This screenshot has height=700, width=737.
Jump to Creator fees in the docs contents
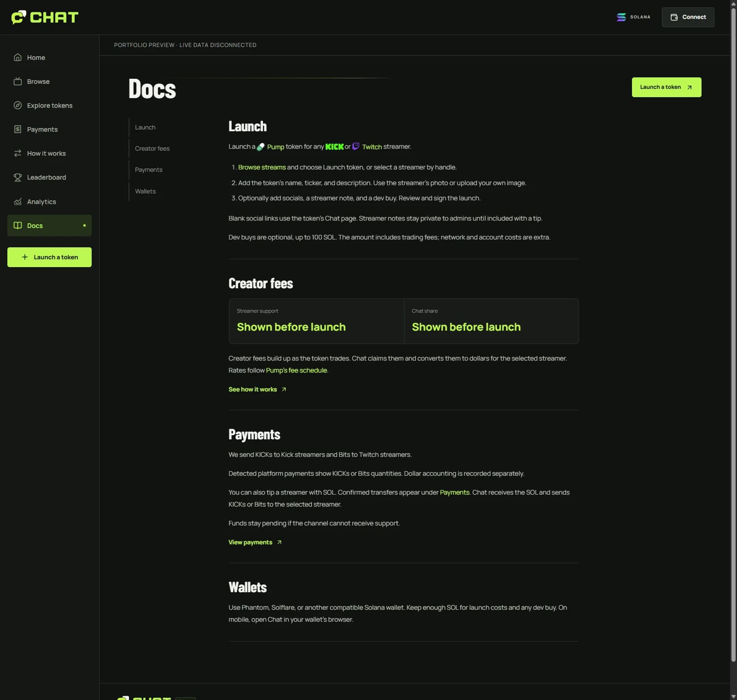click(x=152, y=149)
